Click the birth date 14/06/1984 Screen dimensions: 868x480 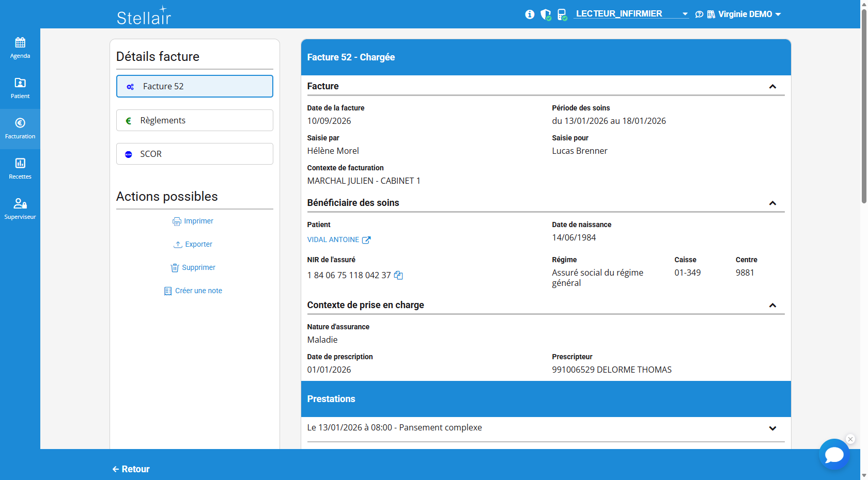tap(574, 237)
